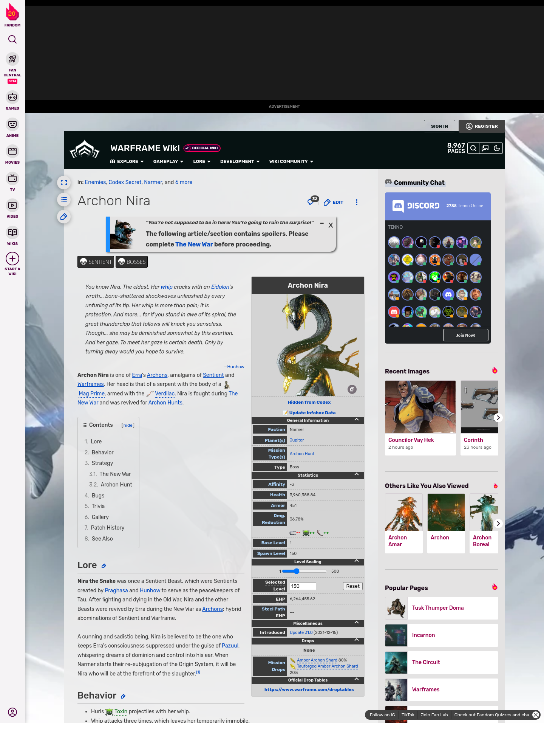
Task: Open the Games controller icon
Action: click(12, 97)
